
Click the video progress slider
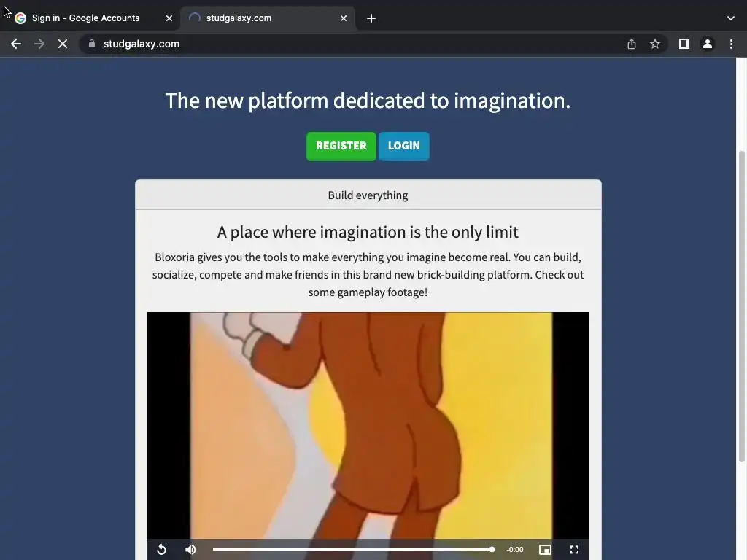[x=354, y=550]
